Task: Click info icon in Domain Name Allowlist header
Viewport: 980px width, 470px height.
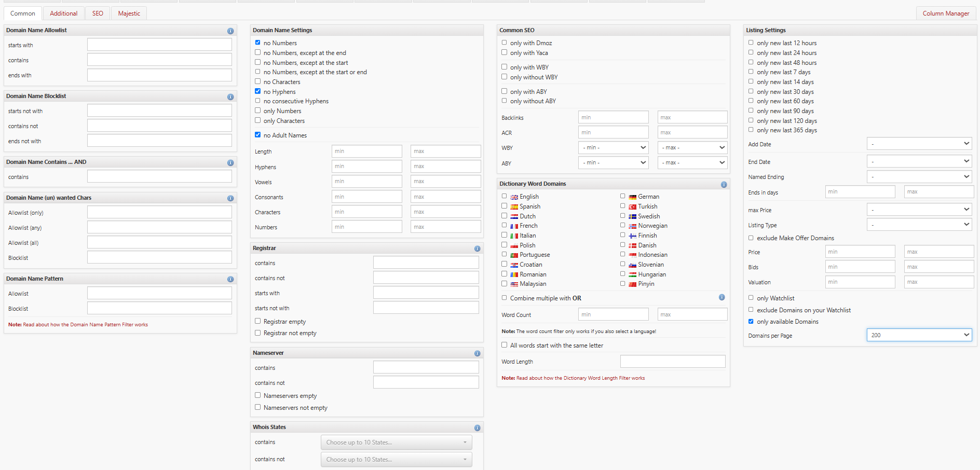Action: (230, 31)
